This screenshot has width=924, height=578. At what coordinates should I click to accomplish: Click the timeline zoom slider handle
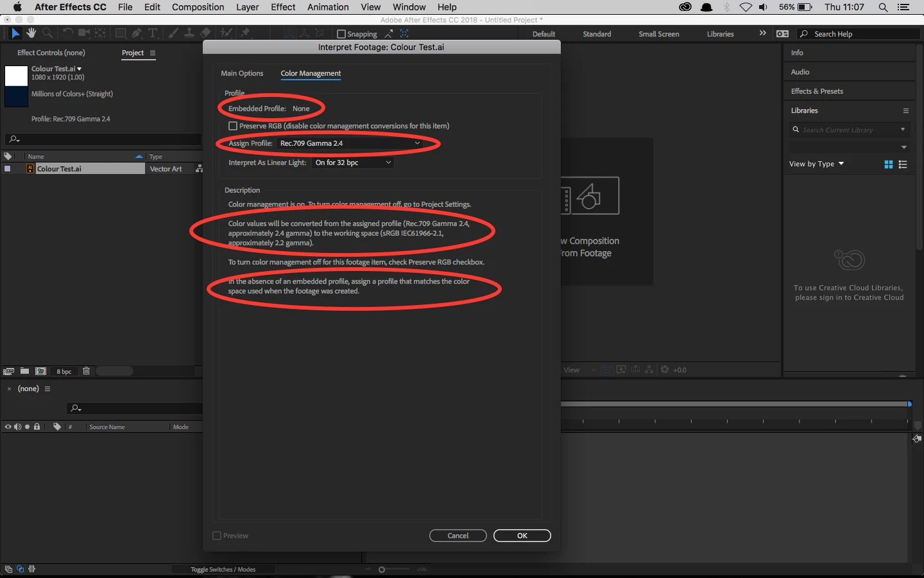382,570
